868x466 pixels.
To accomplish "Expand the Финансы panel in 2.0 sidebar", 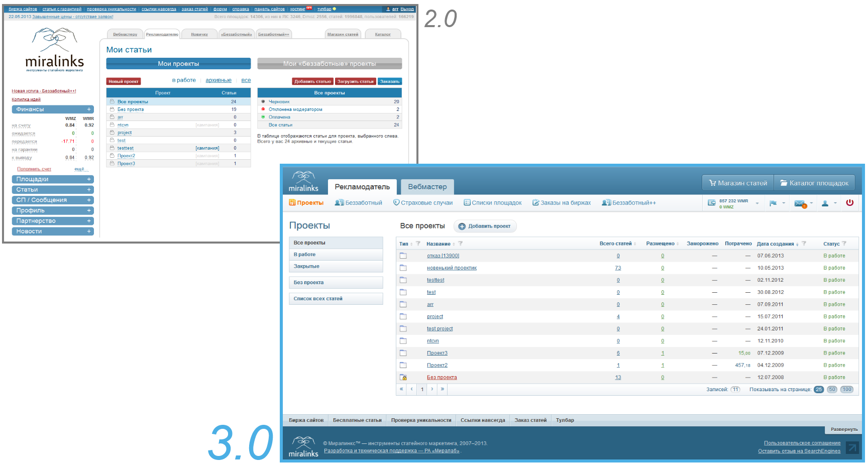I will [x=89, y=109].
